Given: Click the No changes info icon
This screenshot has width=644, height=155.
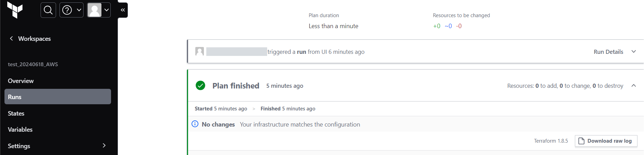Looking at the screenshot, I should [195, 124].
